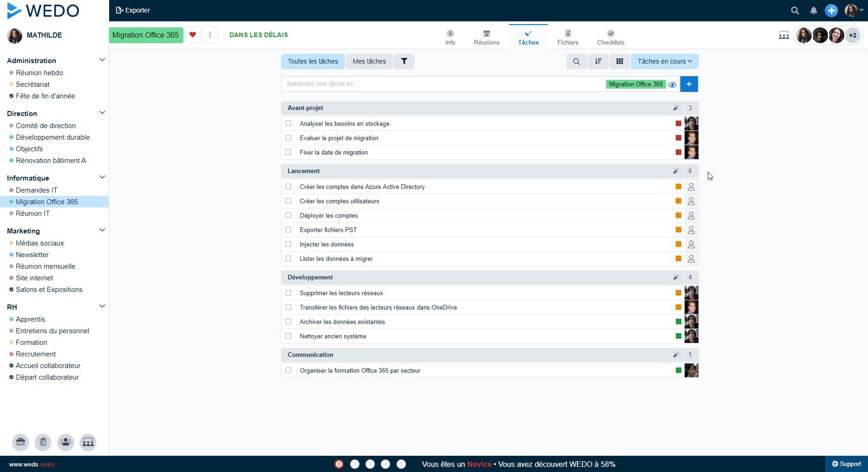Click the blue plus create button in header
This screenshot has height=472, width=868.
pos(831,10)
